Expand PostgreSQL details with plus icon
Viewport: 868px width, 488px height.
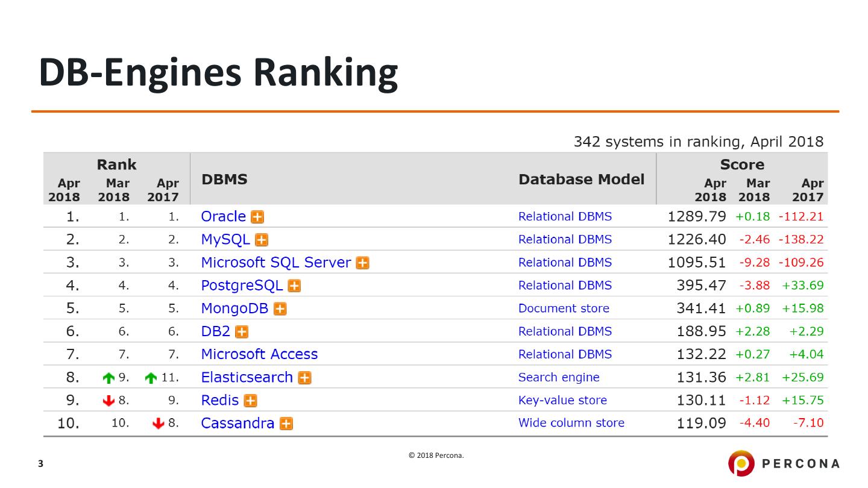(x=294, y=286)
